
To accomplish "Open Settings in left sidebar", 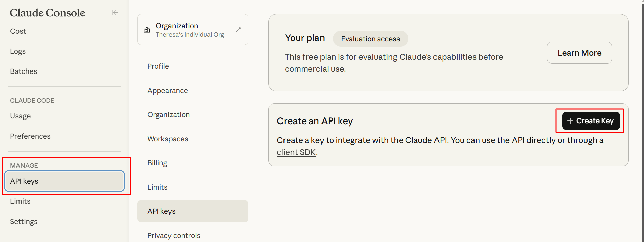I will tap(24, 222).
